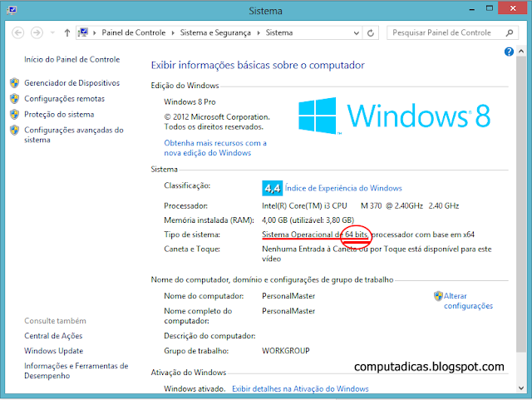Go up one level with the Up arrow

point(66,32)
